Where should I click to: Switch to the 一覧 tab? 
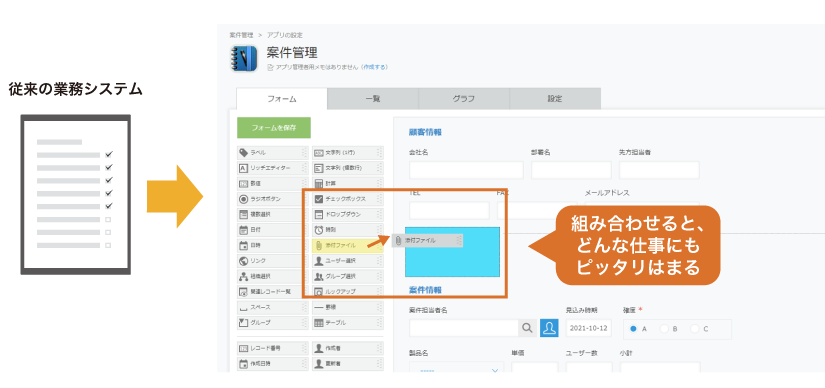tap(373, 98)
